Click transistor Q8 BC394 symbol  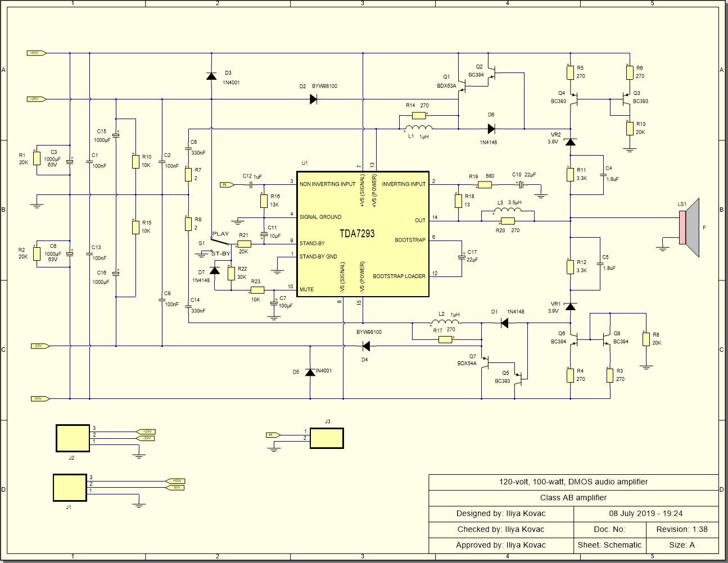pyautogui.click(x=607, y=340)
